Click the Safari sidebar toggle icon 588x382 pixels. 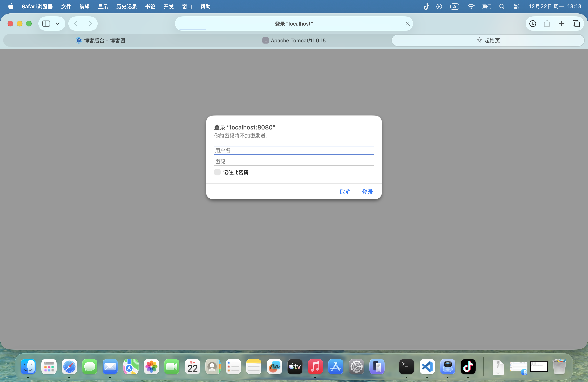[46, 24]
